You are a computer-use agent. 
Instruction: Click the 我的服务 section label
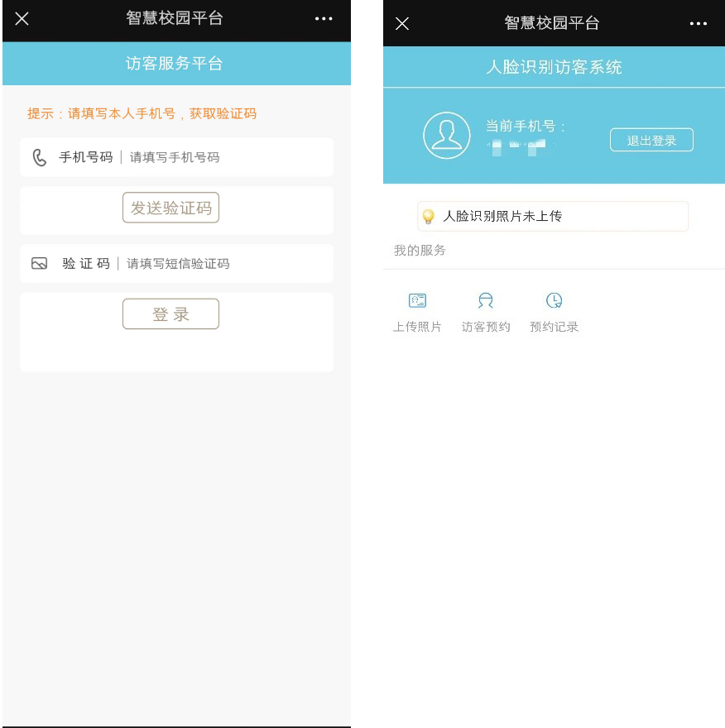click(420, 251)
